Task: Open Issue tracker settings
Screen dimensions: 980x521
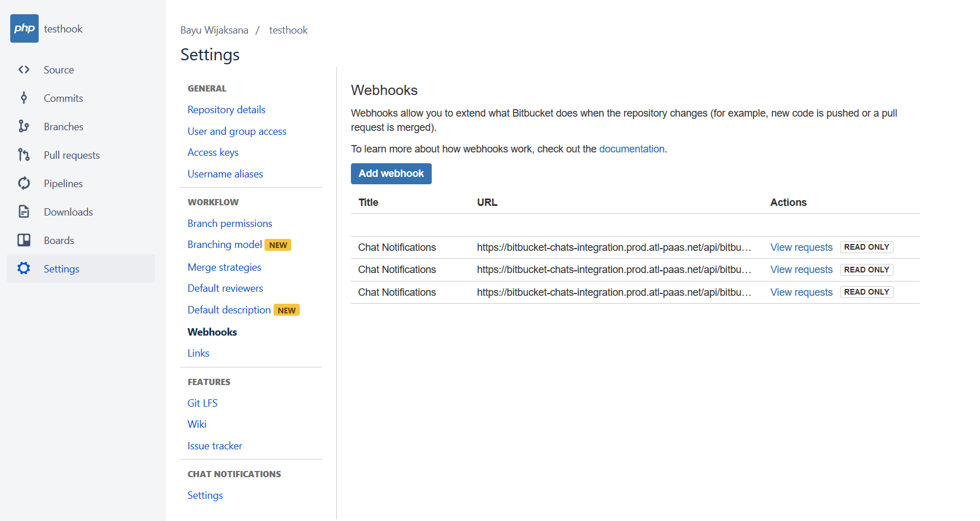Action: [x=215, y=446]
